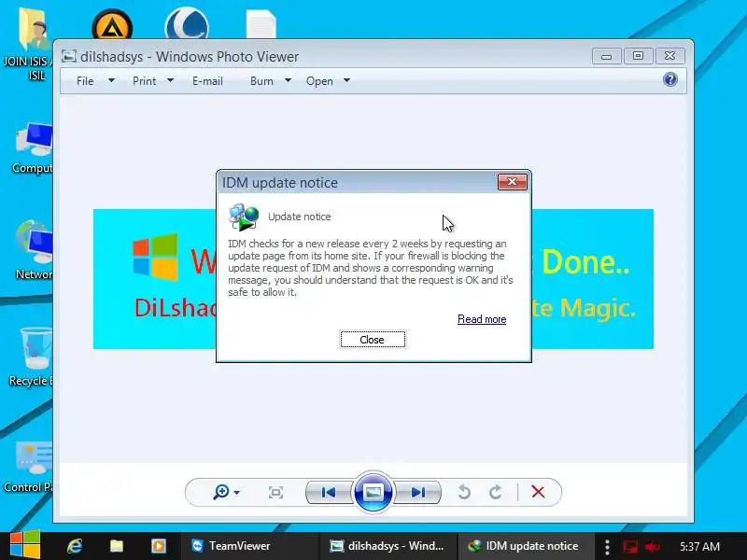Click the Photo Viewer help icon
747x560 pixels.
click(669, 79)
